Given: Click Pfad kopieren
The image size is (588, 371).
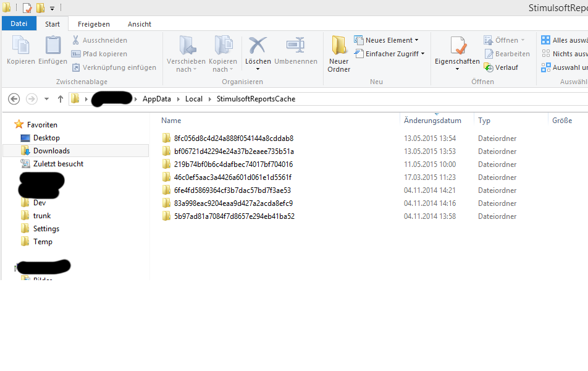Looking at the screenshot, I should (99, 54).
